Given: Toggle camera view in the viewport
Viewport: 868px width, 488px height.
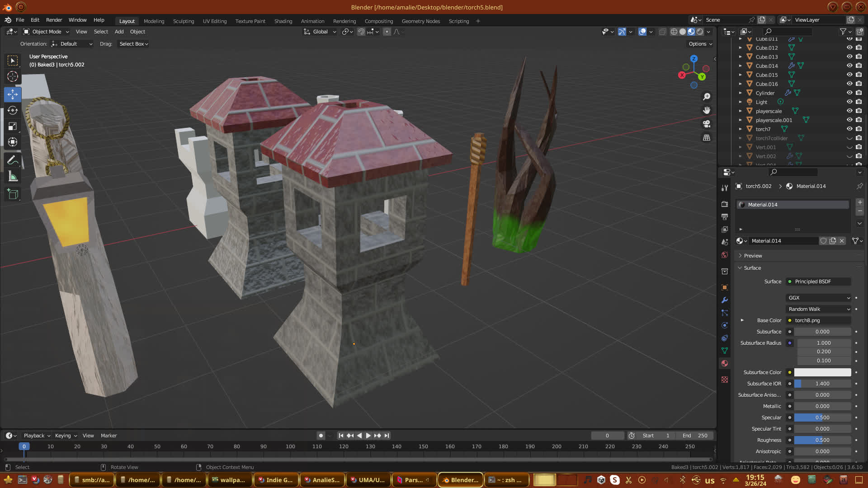Looking at the screenshot, I should pos(707,124).
